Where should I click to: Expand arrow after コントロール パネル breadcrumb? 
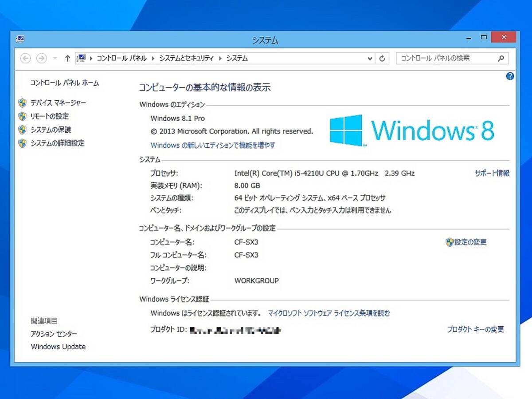[153, 58]
